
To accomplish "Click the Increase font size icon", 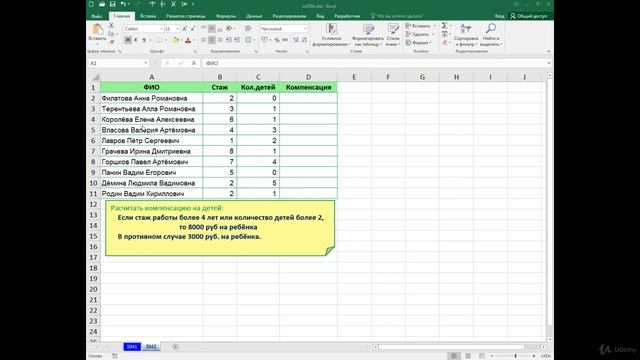I will pos(184,29).
